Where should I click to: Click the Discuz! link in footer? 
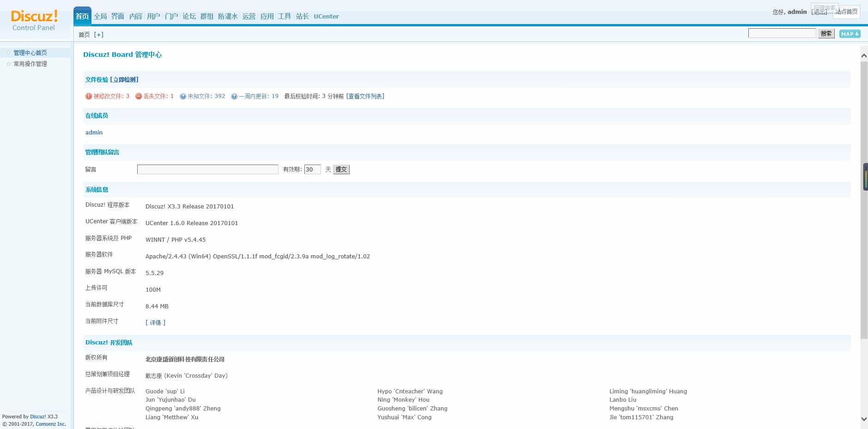(x=38, y=417)
